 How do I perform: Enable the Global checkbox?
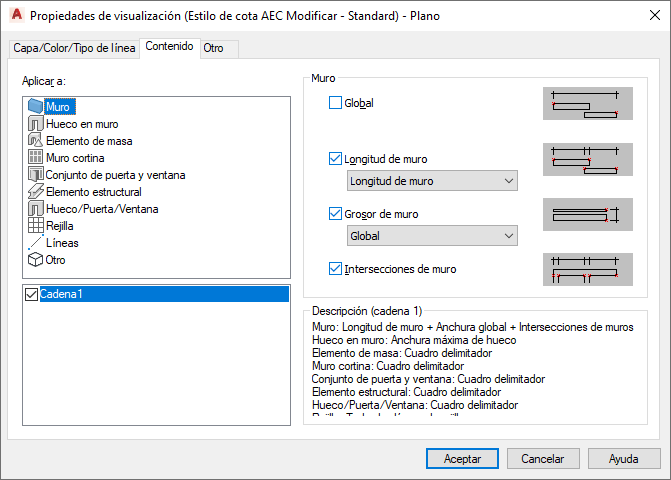(x=335, y=103)
